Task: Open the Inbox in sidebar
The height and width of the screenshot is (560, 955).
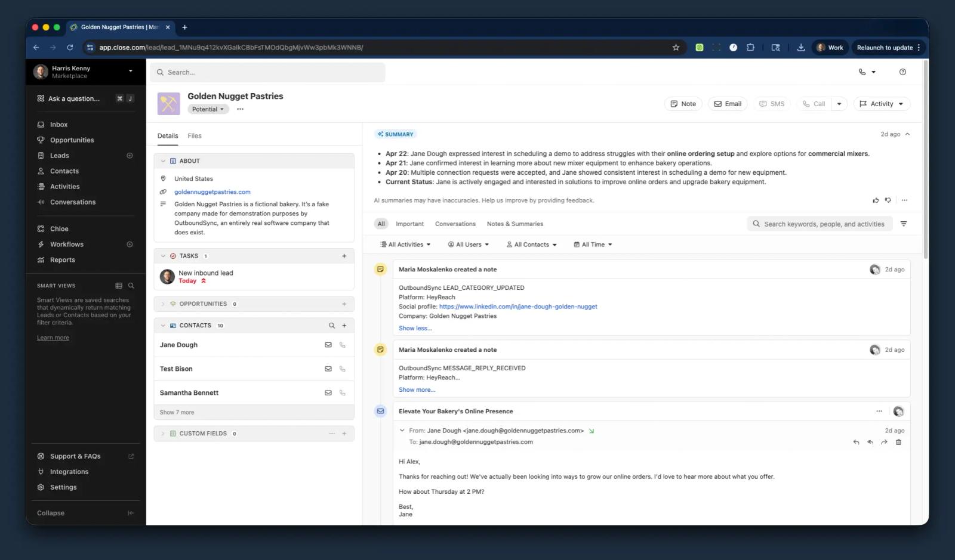Action: [x=58, y=125]
